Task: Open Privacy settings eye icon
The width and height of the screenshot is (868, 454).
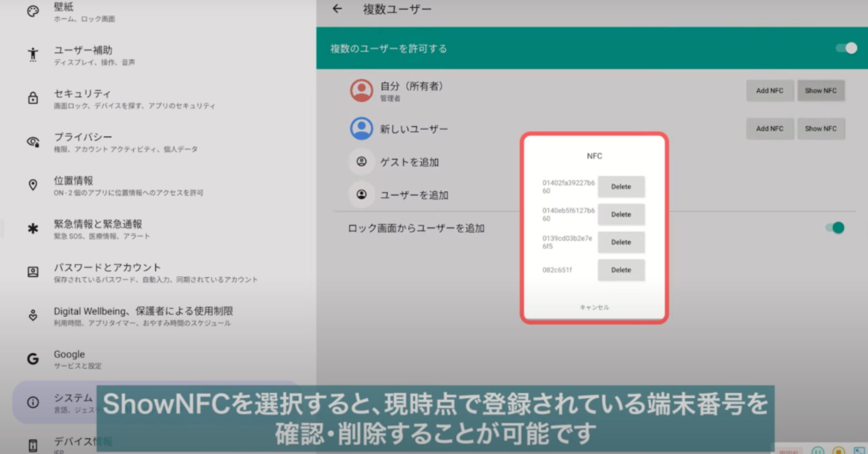Action: tap(33, 142)
